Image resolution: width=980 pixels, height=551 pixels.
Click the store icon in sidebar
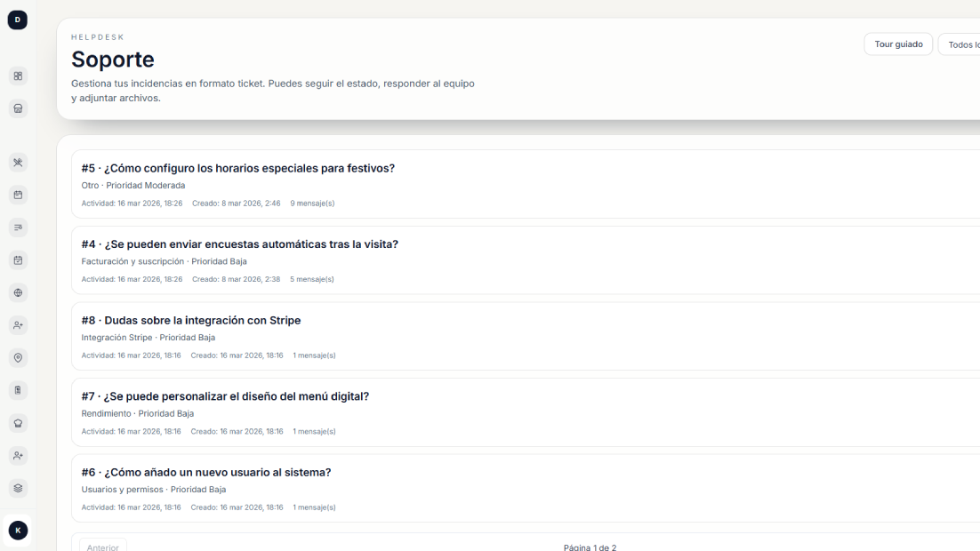pyautogui.click(x=18, y=108)
